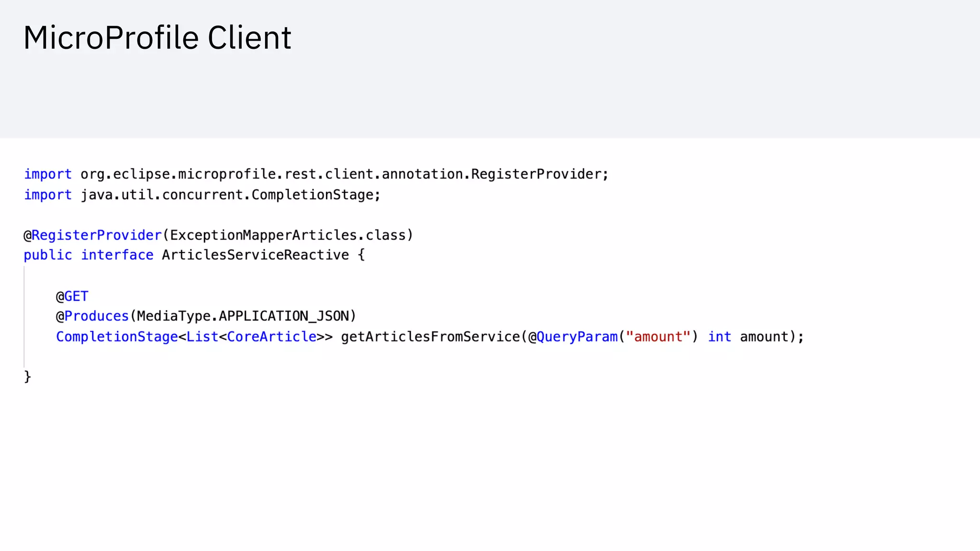The height and width of the screenshot is (551, 980).
Task: Click the @Produces annotation
Action: pyautogui.click(x=92, y=316)
